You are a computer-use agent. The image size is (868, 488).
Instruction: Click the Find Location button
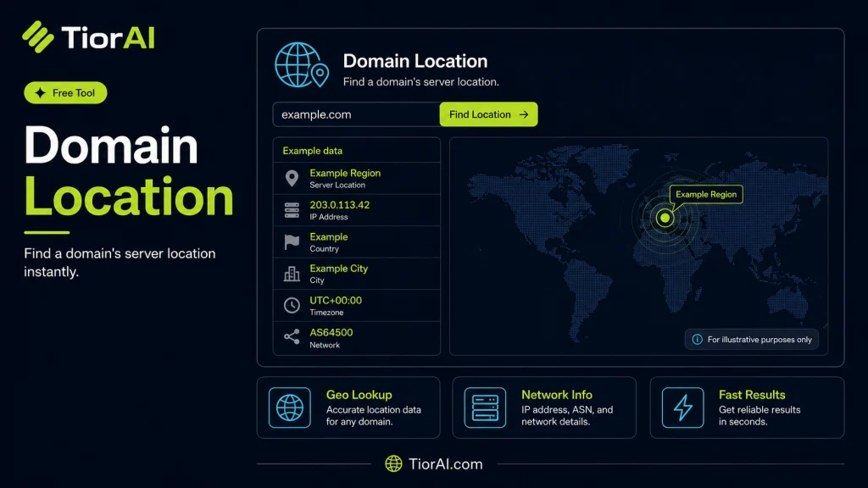point(488,114)
